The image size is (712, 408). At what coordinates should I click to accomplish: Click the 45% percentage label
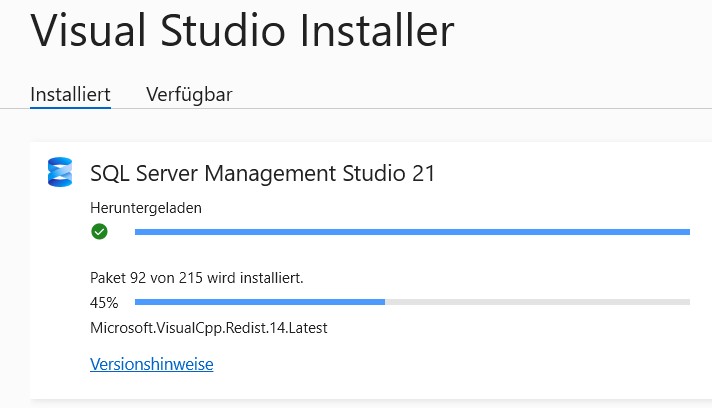(104, 302)
